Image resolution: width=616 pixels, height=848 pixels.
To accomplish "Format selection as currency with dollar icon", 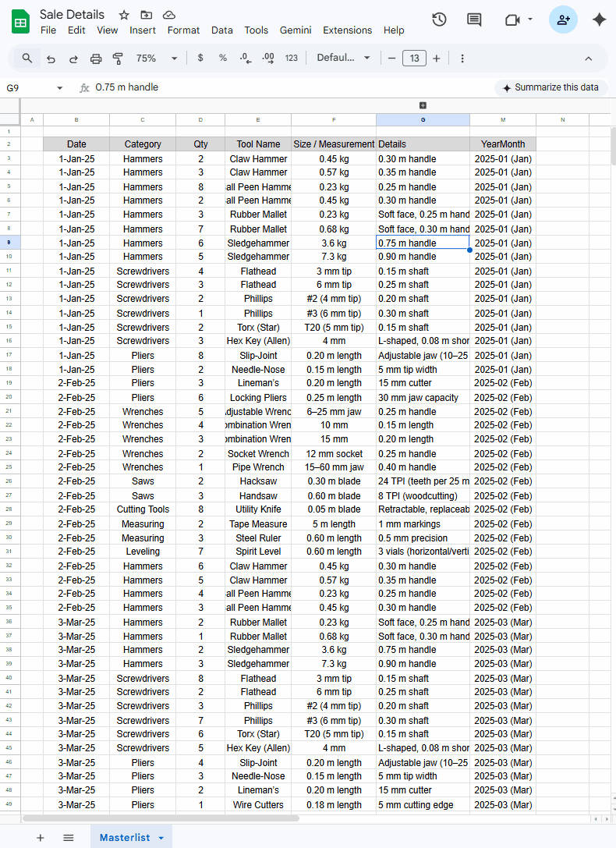I will (x=200, y=59).
